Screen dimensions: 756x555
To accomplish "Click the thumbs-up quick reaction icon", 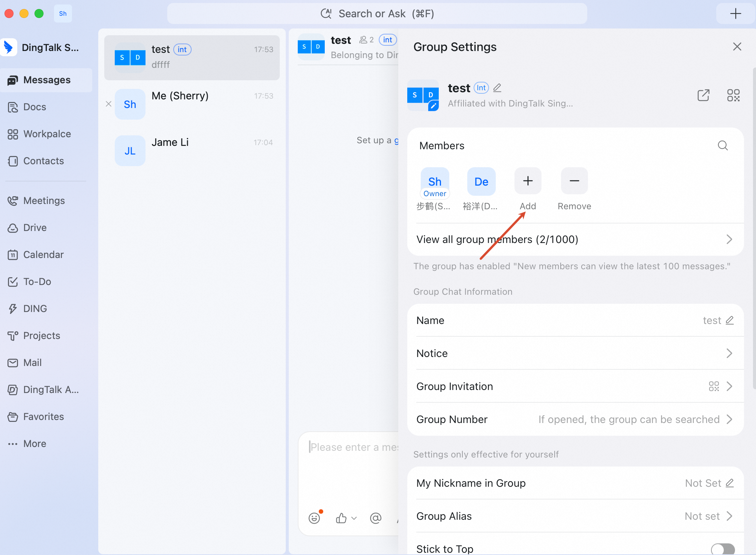I will coord(341,518).
